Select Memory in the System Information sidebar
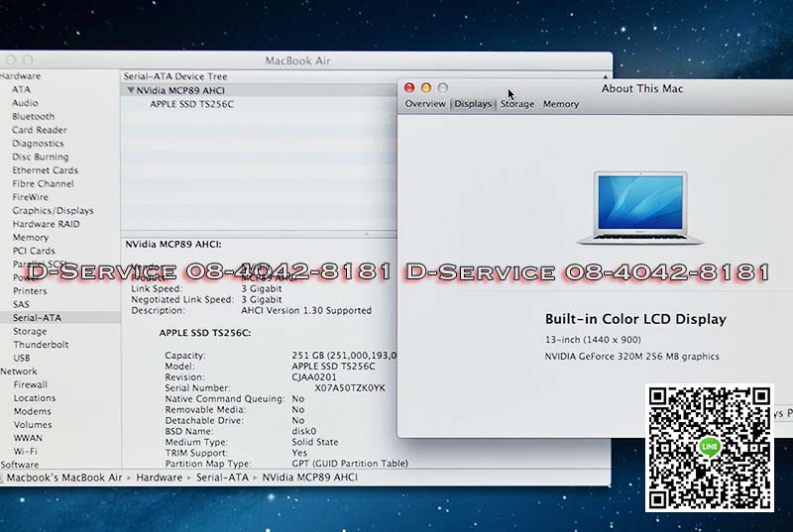 coord(31,238)
